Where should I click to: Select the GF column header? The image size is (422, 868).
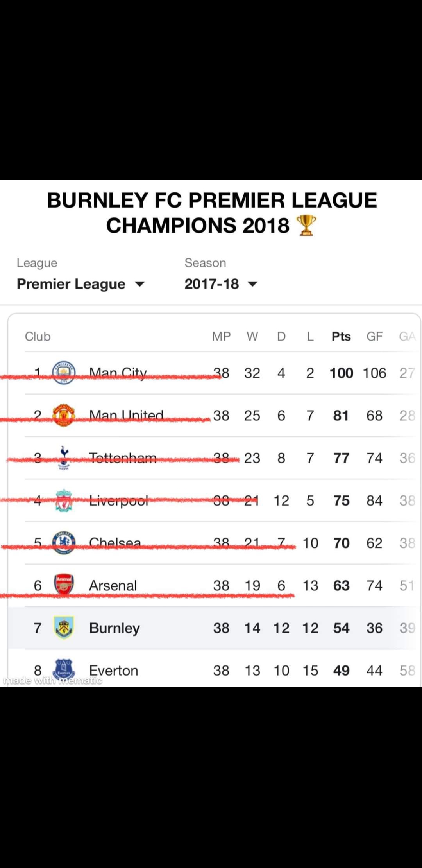(x=374, y=336)
